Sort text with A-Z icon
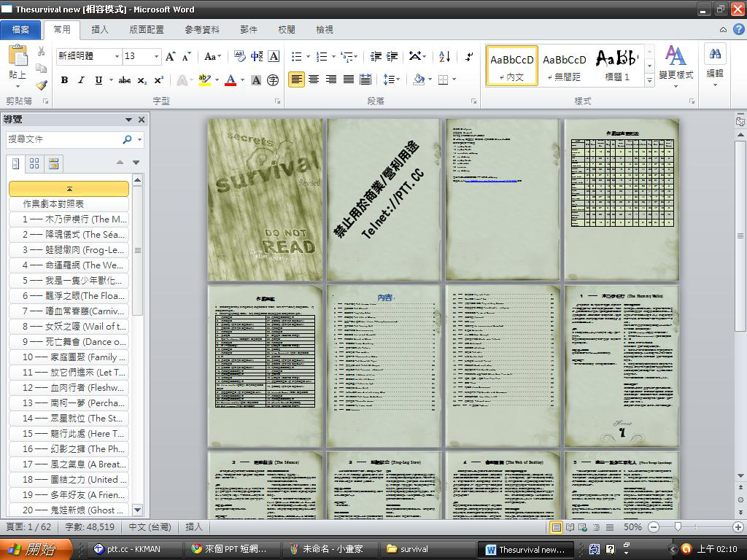The height and width of the screenshot is (560, 747). tap(444, 57)
